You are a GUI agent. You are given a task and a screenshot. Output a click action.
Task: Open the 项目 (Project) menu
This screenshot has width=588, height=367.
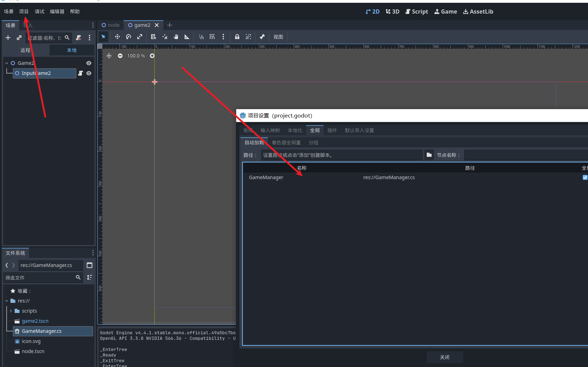24,12
